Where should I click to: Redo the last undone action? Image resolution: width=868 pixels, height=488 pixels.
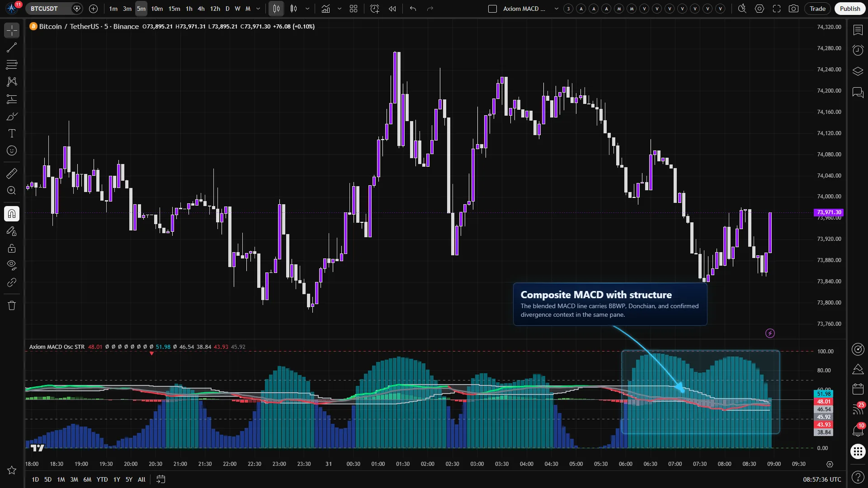click(430, 9)
